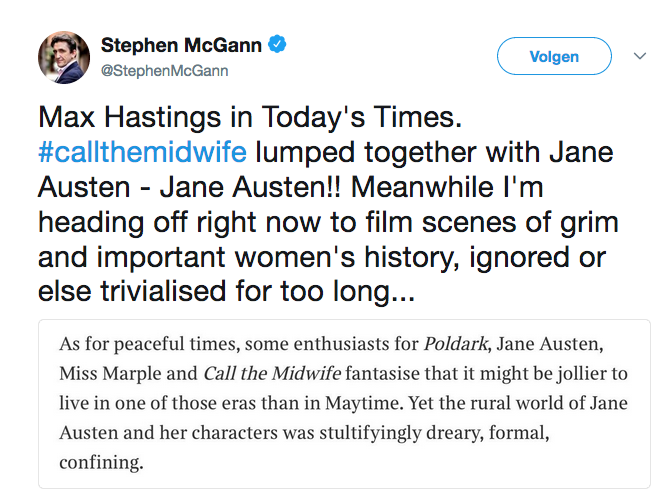Screen dimensions: 654x493
Task: Click the word "confining." in excerpt
Action: click(x=101, y=462)
